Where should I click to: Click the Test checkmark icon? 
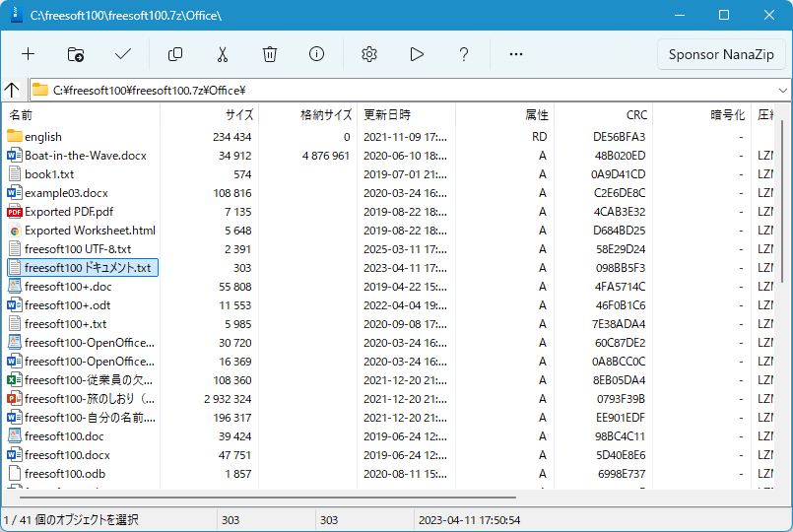tap(123, 54)
